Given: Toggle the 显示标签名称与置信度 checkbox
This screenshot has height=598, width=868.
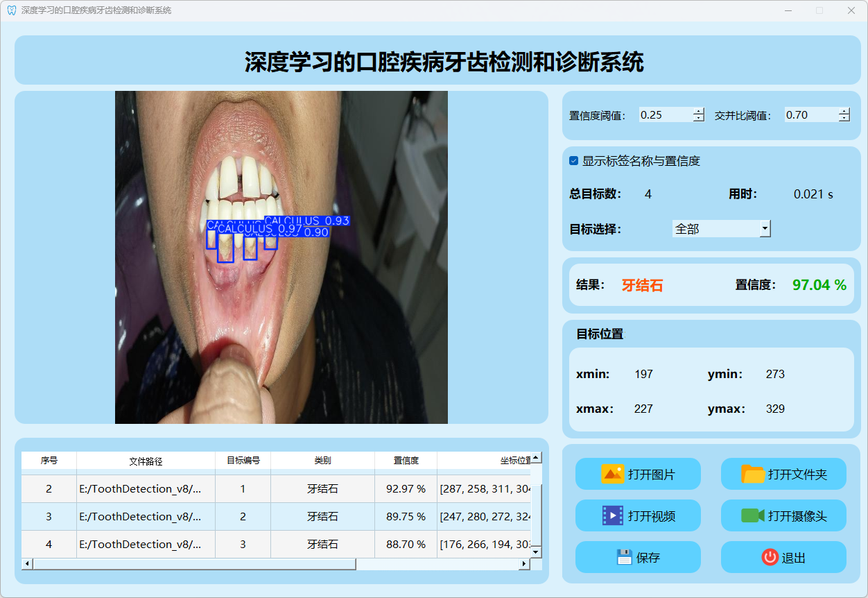Looking at the screenshot, I should pos(574,161).
